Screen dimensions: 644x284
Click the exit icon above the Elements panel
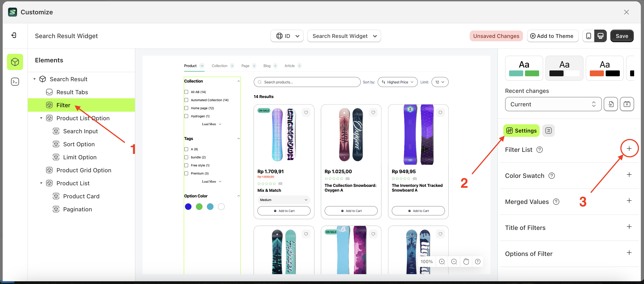pyautogui.click(x=14, y=35)
